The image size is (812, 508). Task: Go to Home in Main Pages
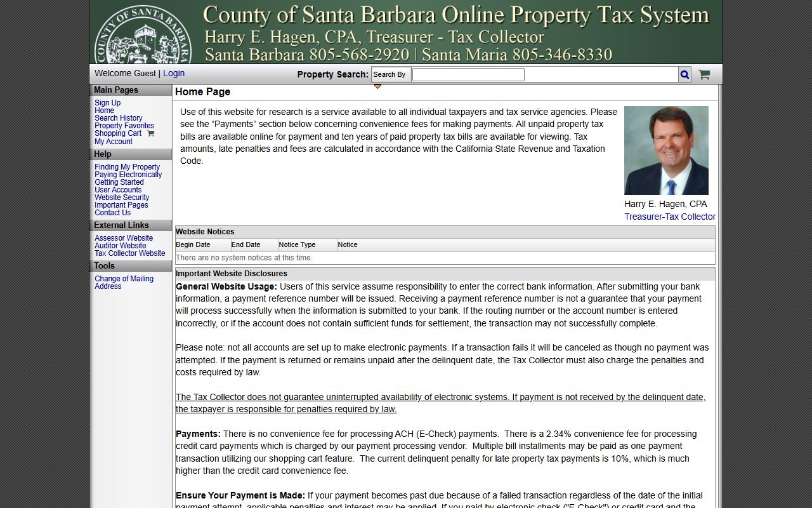point(105,110)
